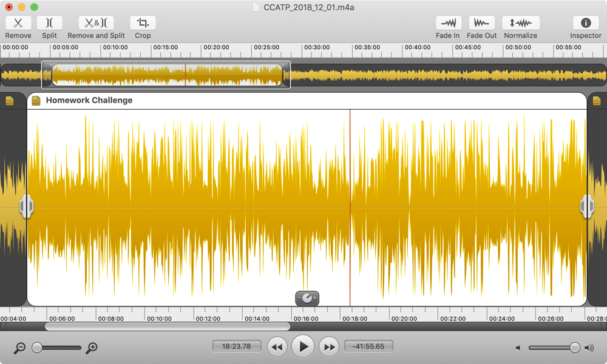Click the clip gain knob on waveform
607x364 pixels.
(307, 298)
